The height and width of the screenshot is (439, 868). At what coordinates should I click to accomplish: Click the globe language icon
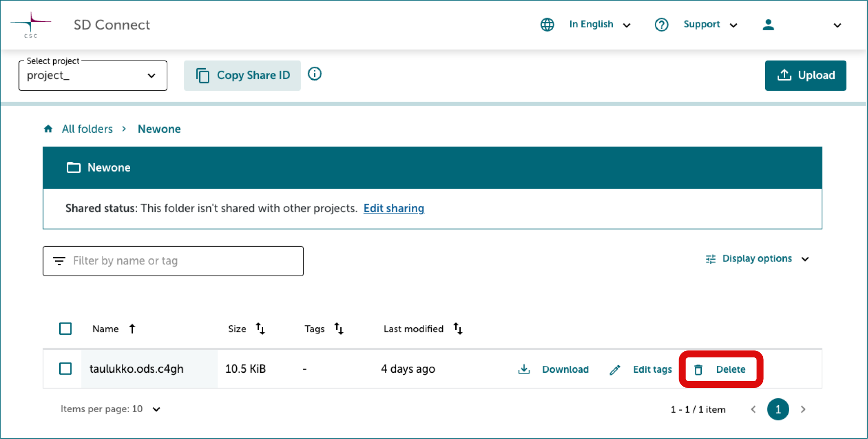[547, 25]
